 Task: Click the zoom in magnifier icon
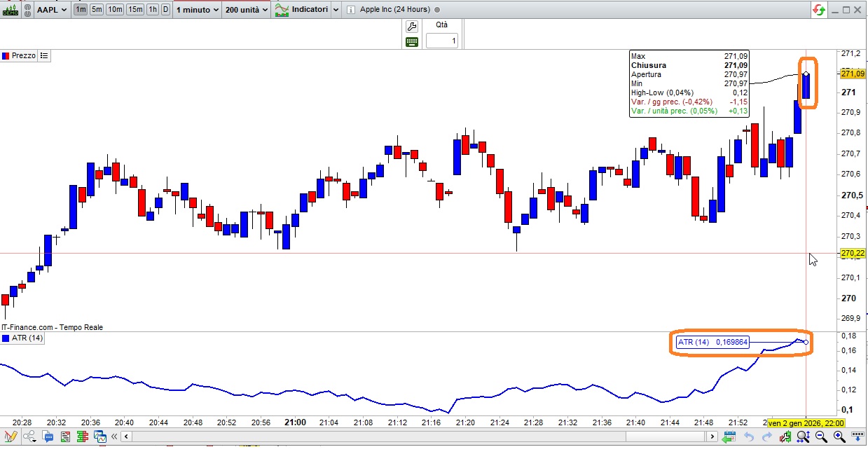point(839,436)
